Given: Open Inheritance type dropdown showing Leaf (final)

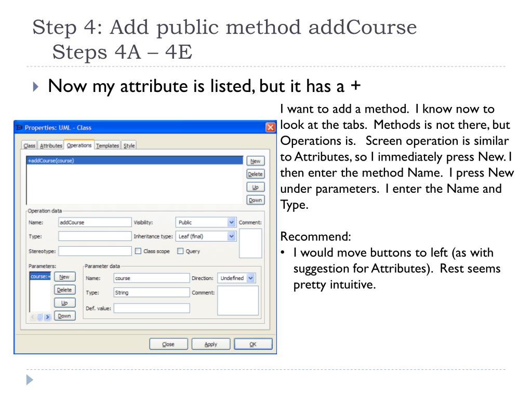Looking at the screenshot, I should coord(205,236).
